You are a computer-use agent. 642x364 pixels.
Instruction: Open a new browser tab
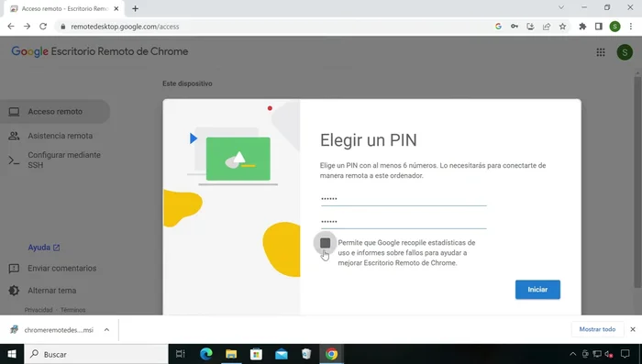point(135,8)
